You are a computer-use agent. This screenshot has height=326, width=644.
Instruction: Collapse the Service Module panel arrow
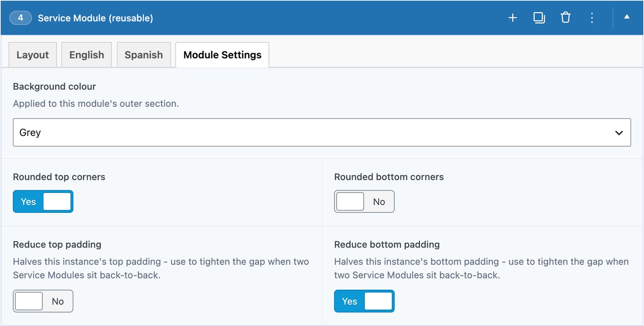[627, 17]
